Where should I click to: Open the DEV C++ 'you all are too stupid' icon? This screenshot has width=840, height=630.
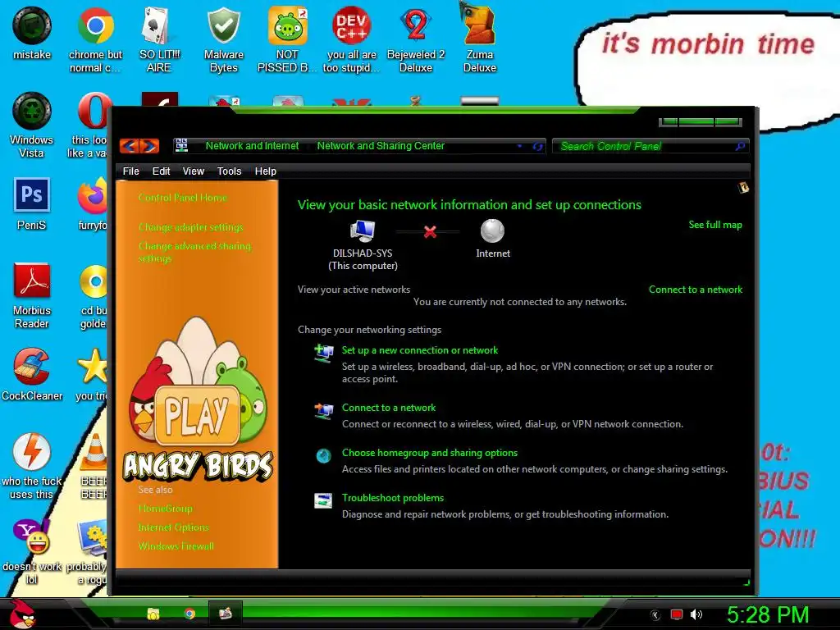[351, 40]
